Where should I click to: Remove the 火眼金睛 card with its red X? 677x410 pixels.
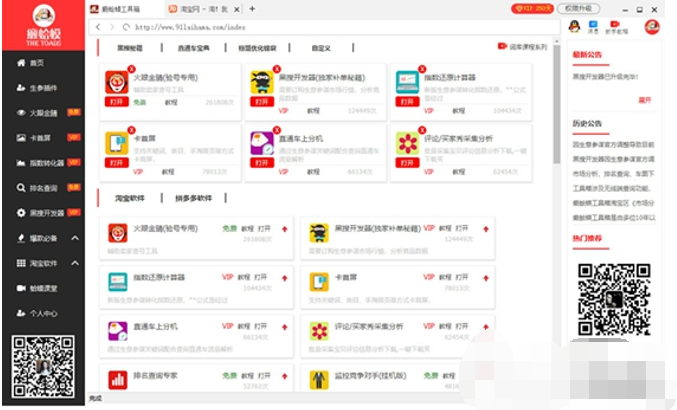click(x=131, y=69)
